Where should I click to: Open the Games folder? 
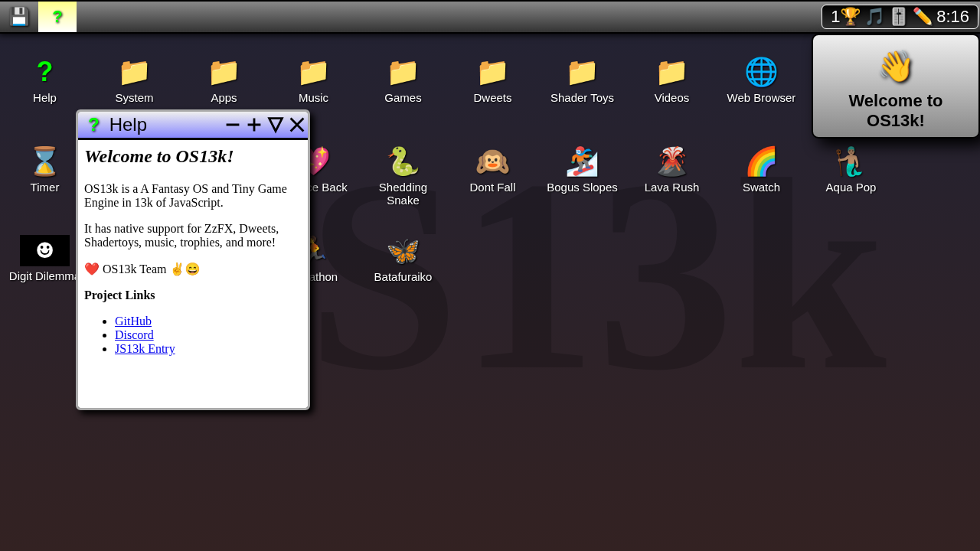(403, 80)
